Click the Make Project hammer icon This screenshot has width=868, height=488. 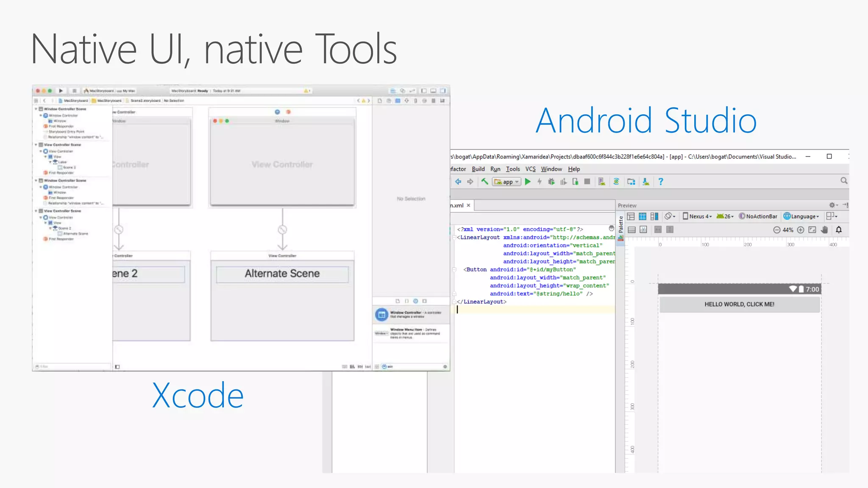484,182
